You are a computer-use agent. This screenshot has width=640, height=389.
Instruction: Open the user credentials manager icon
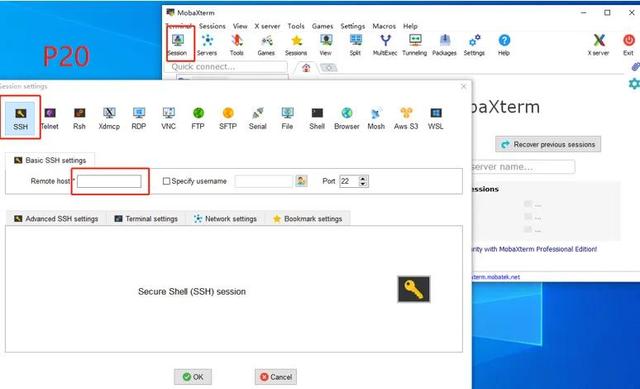(x=301, y=181)
